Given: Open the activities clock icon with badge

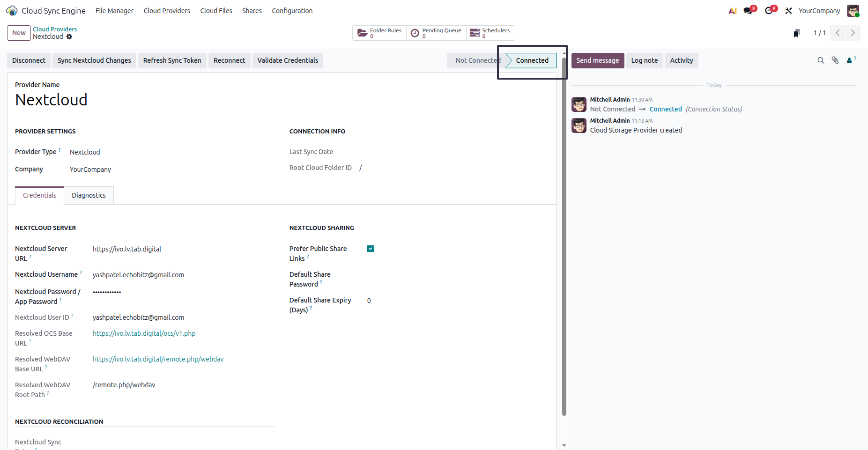Looking at the screenshot, I should tap(770, 10).
